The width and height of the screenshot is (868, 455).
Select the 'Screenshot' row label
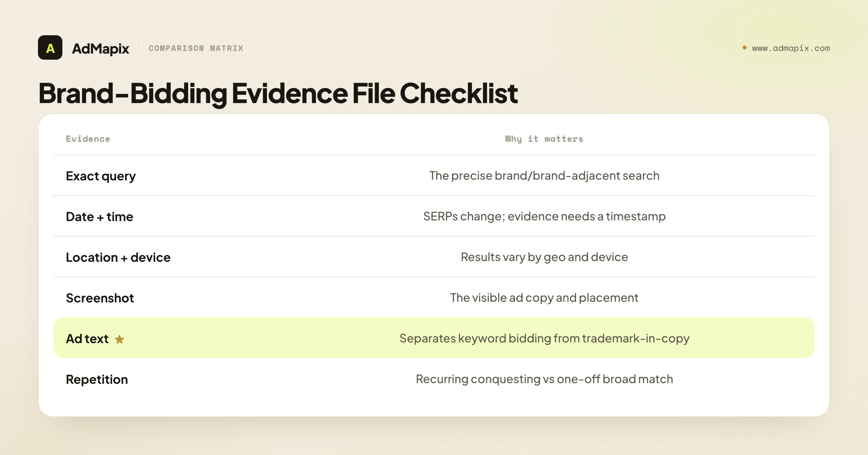point(100,298)
